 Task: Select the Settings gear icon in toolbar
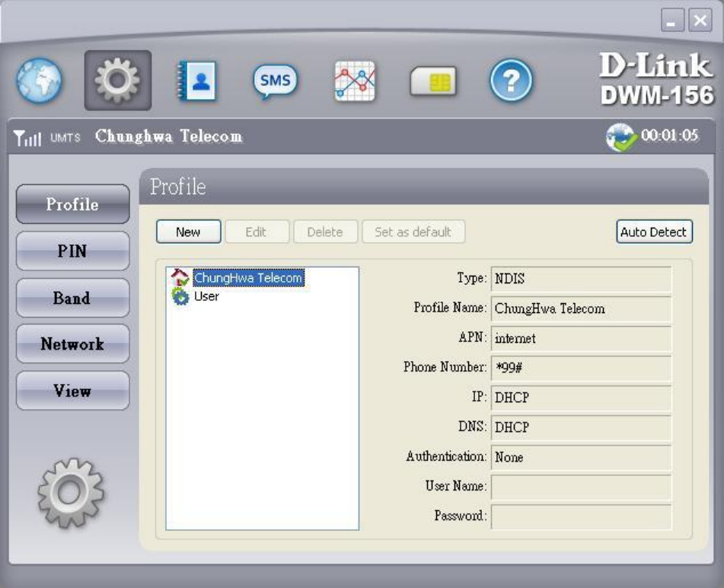point(118,81)
